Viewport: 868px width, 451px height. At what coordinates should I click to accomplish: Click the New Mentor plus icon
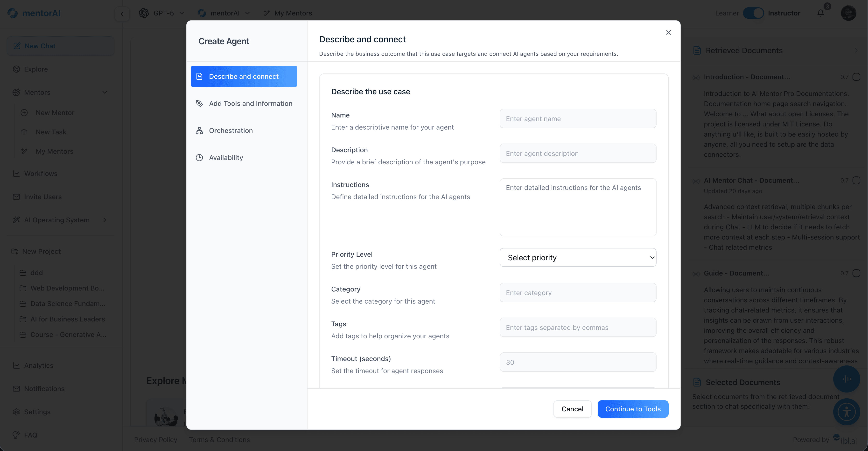coord(24,113)
